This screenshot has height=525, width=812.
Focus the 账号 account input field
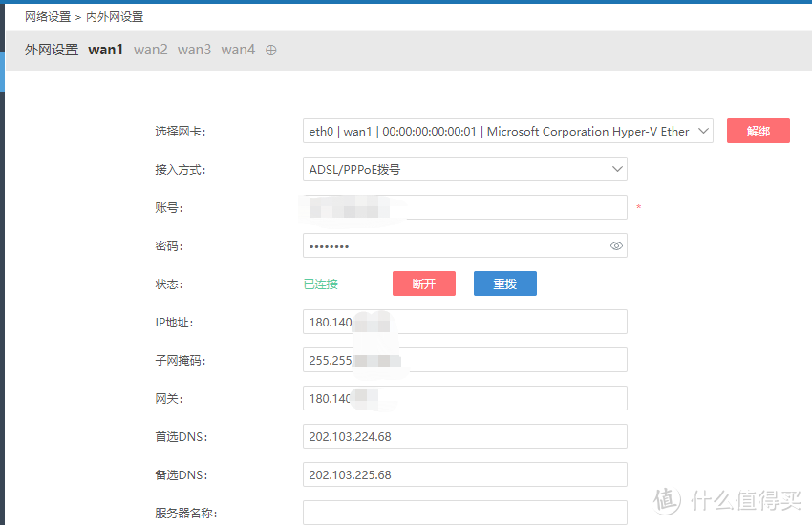click(x=465, y=207)
